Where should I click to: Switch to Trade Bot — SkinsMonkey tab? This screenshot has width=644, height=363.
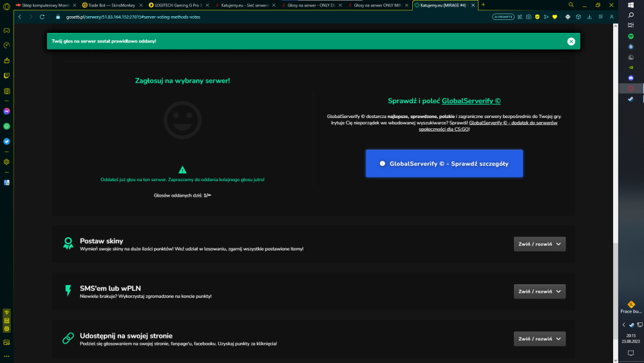(x=111, y=5)
